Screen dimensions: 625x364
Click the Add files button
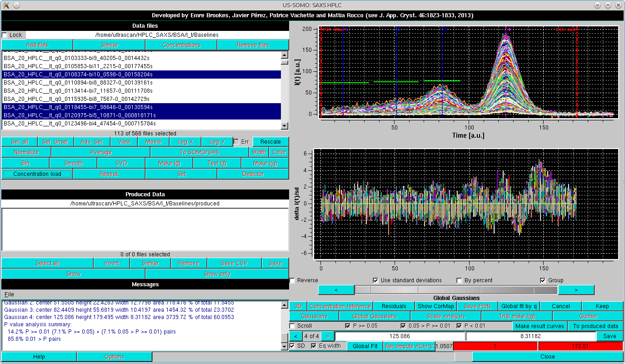click(37, 45)
